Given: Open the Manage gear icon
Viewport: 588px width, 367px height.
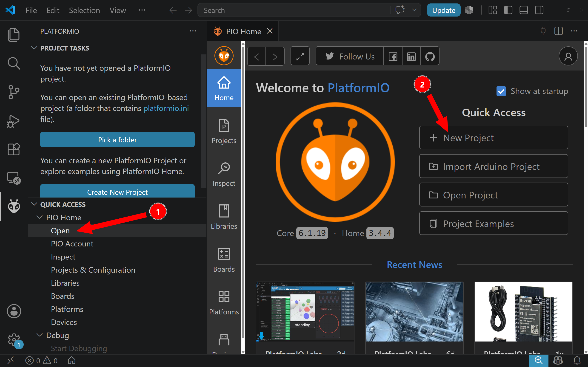Looking at the screenshot, I should pos(14,340).
